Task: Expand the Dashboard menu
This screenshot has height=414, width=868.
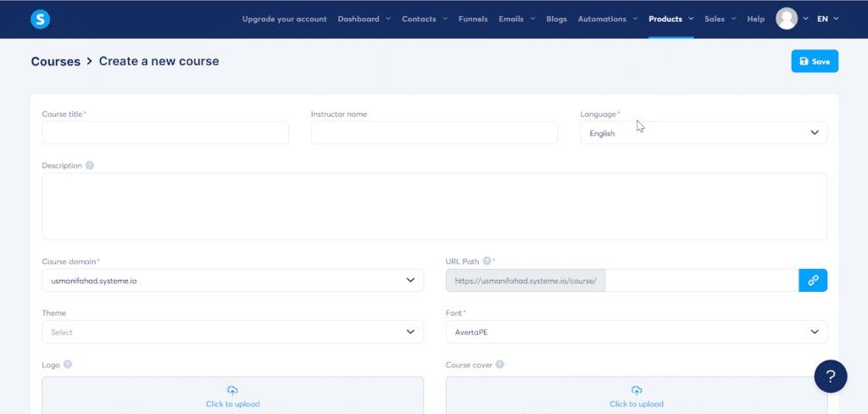Action: pyautogui.click(x=364, y=19)
